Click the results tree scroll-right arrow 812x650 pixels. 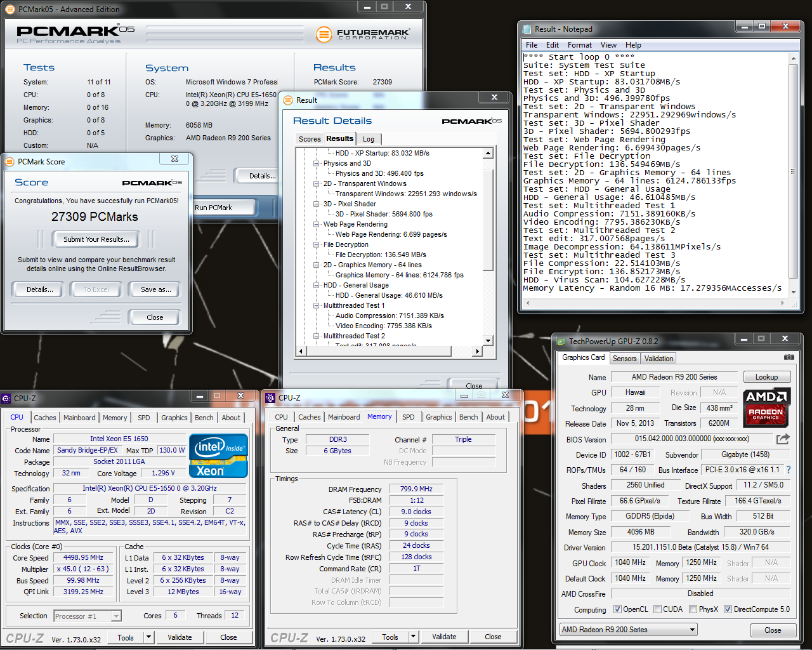[478, 351]
